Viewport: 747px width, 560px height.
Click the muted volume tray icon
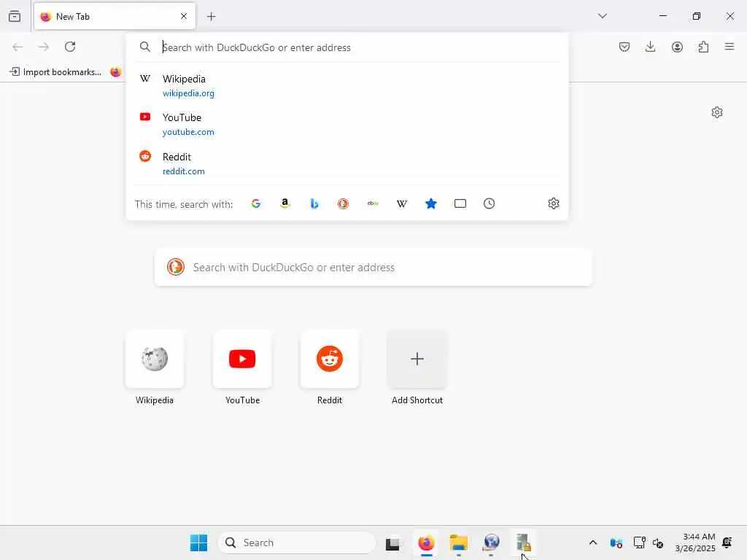[x=658, y=542]
